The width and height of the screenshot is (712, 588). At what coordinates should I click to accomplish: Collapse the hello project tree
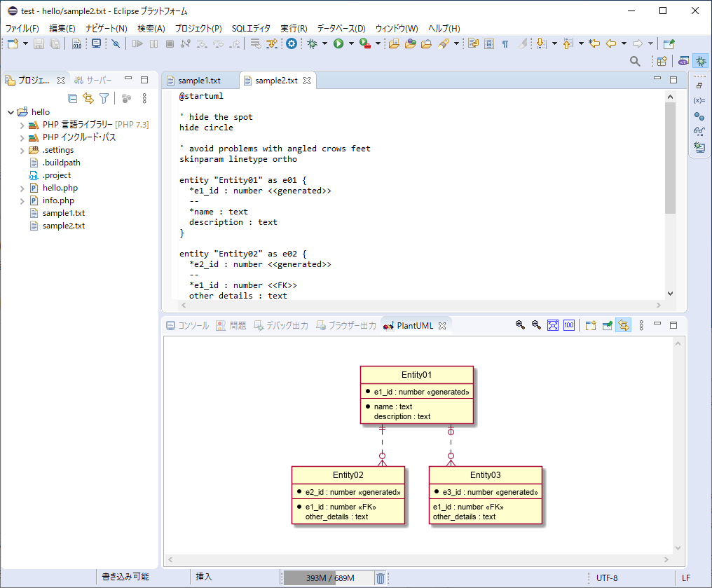pyautogui.click(x=10, y=112)
